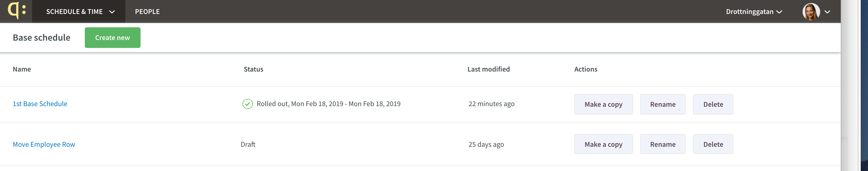Make a copy of Move Employee Row
The image size is (868, 171).
(x=604, y=144)
